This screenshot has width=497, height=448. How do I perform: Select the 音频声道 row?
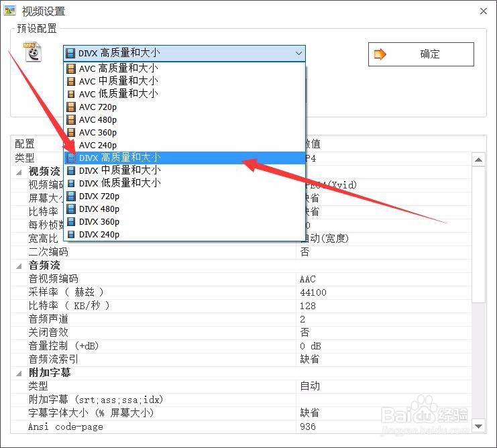point(241,319)
